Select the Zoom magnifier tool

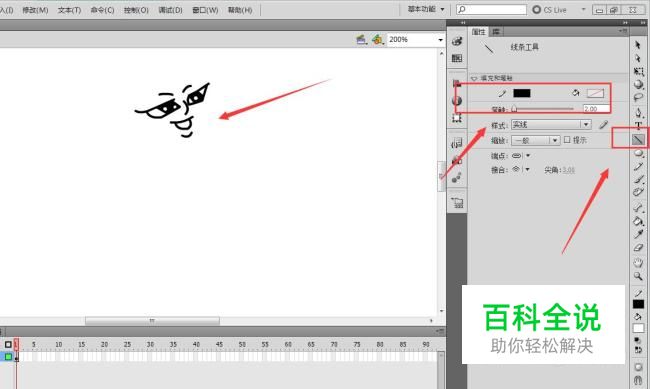pos(638,276)
